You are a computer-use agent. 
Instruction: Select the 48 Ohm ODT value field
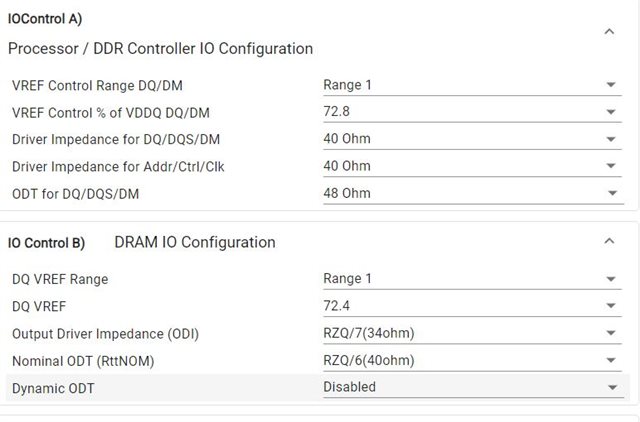click(473, 193)
